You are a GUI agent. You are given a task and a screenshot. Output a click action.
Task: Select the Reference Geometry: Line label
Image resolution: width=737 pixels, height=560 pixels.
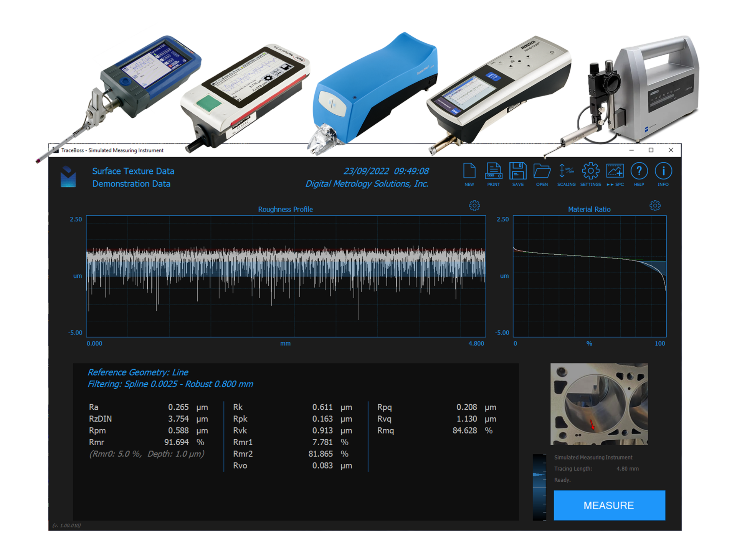pyautogui.click(x=138, y=372)
